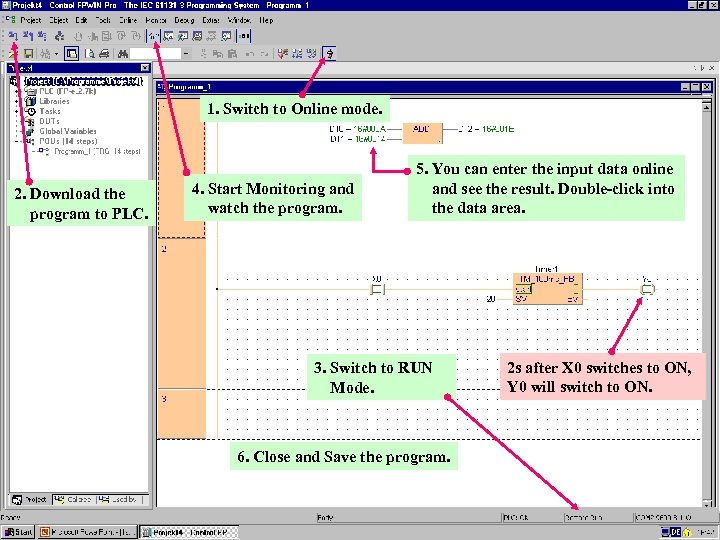Close the Project navigator pane
This screenshot has height=540, width=720.
click(145, 68)
